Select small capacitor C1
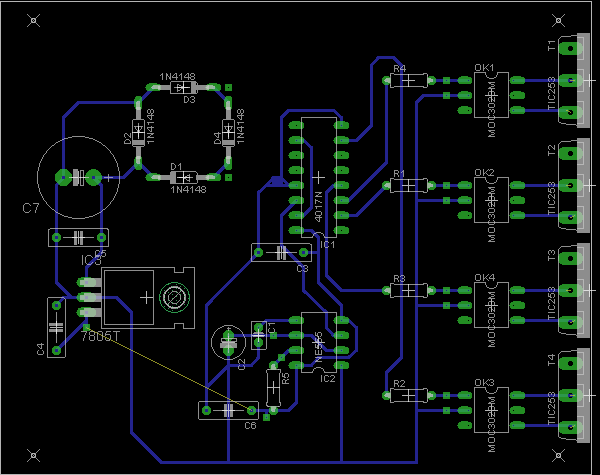The height and width of the screenshot is (475, 600). [x=259, y=335]
